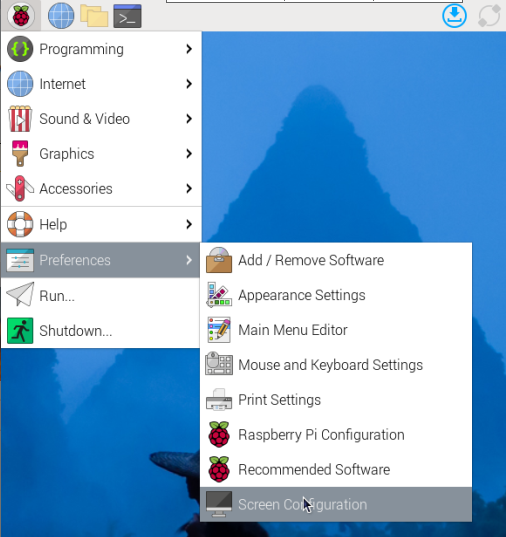Open the Graphics menu category
The height and width of the screenshot is (537, 506).
(x=101, y=154)
